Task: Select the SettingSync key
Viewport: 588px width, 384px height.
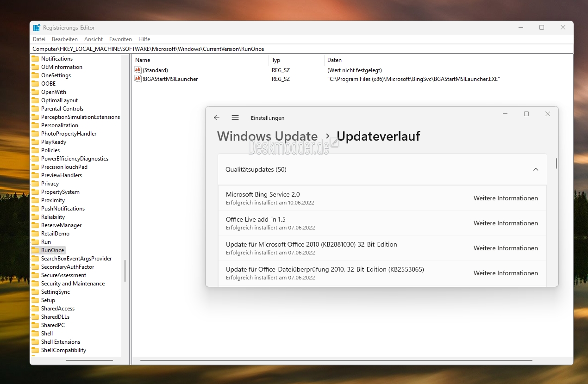Action: (56, 292)
